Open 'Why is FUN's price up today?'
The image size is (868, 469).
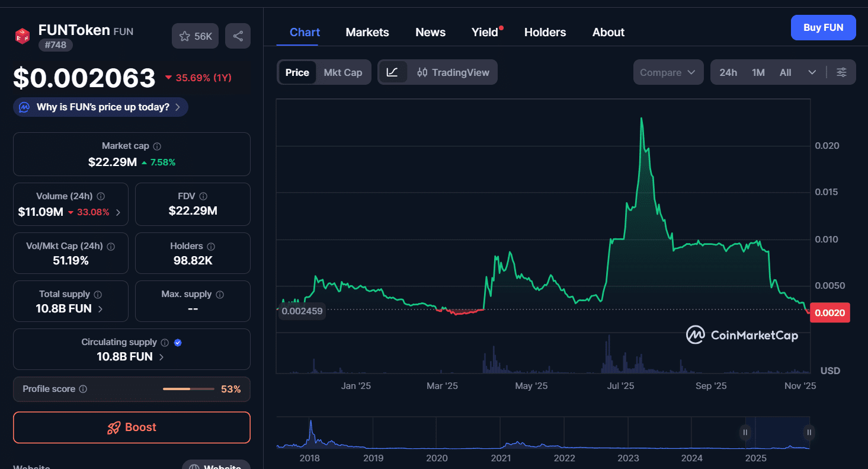coord(101,107)
